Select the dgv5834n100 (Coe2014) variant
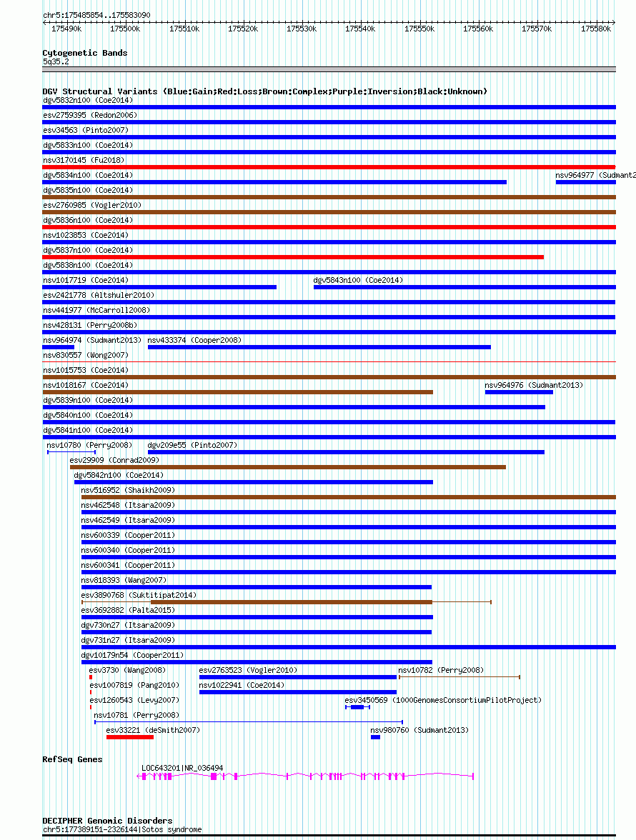The image size is (636, 840). (274, 182)
